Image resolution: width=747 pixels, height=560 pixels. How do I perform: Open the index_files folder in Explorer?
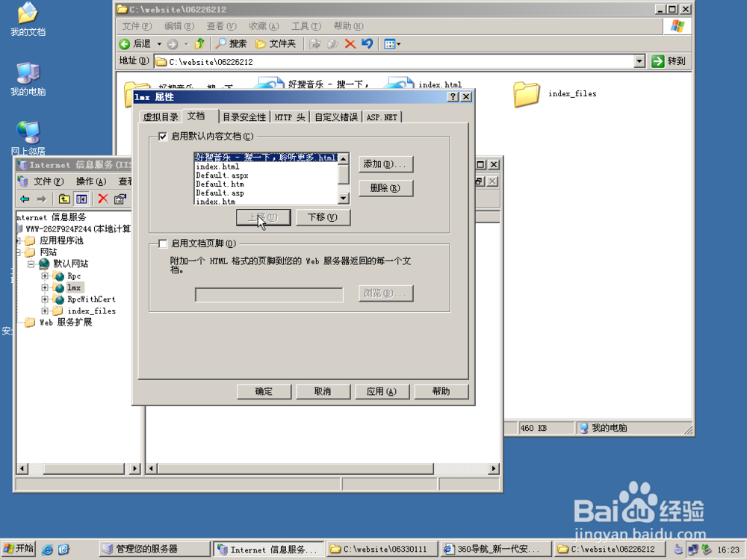point(527,94)
